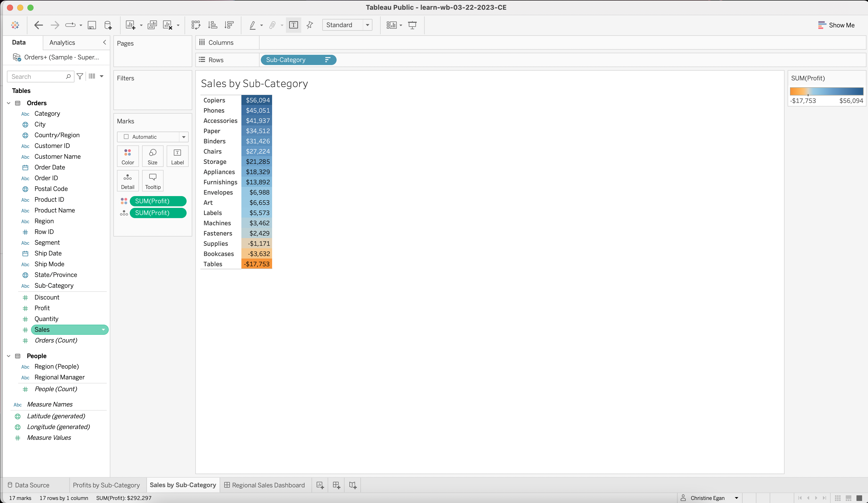Open Clear Sheet dropdown arrow
The image size is (868, 503).
point(178,25)
